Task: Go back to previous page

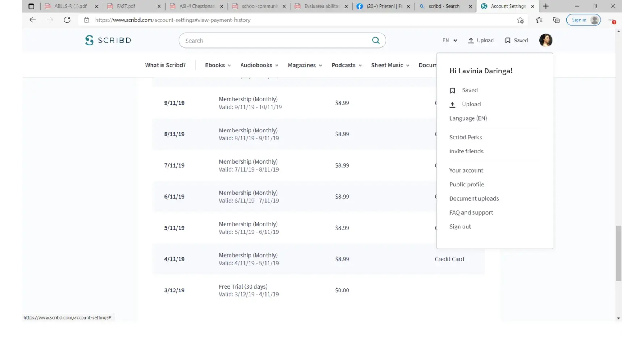Action: 33,20
